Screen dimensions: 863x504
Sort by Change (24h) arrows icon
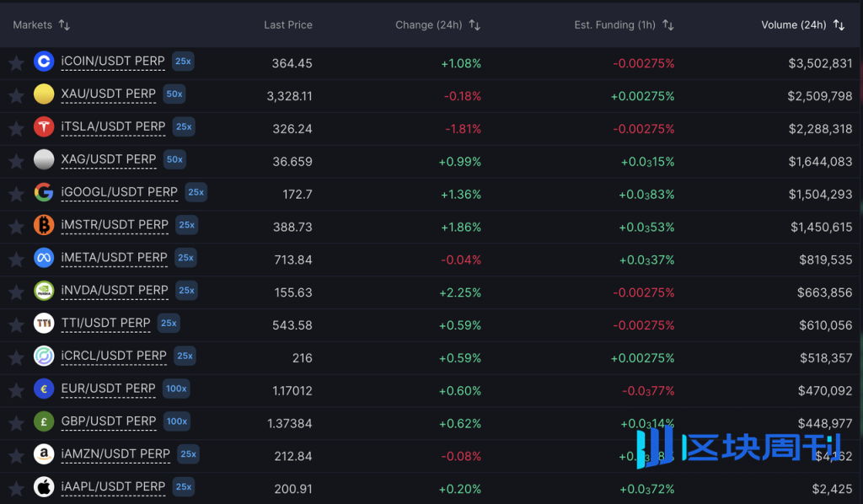click(x=474, y=24)
